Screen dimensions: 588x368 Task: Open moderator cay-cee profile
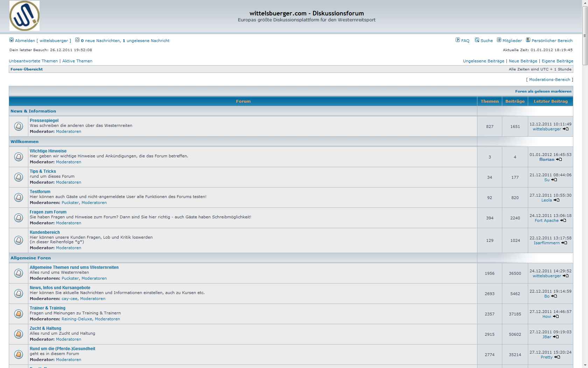(70, 299)
